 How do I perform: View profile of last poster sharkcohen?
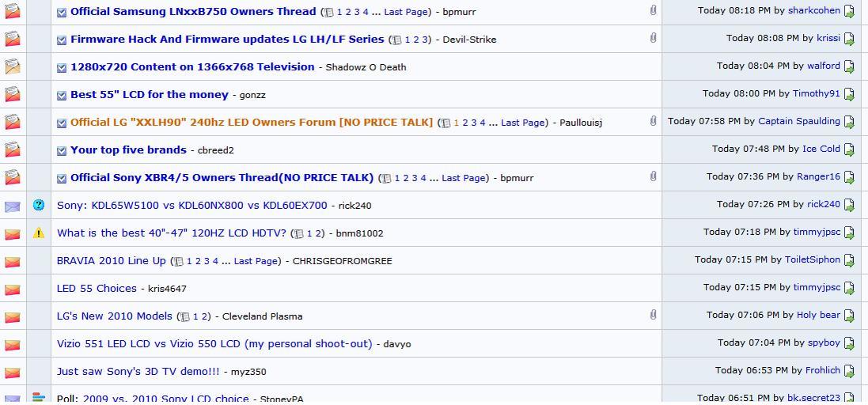click(814, 10)
